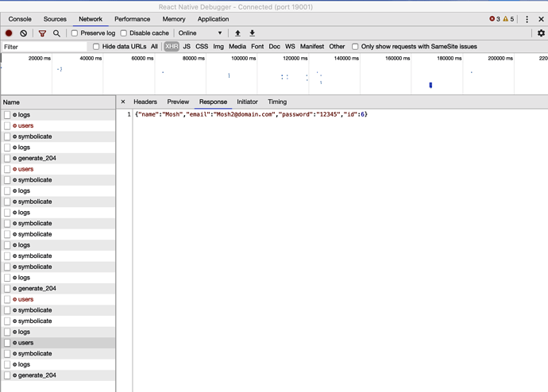Filter by CSS requests
548x392 pixels.
pyautogui.click(x=202, y=47)
